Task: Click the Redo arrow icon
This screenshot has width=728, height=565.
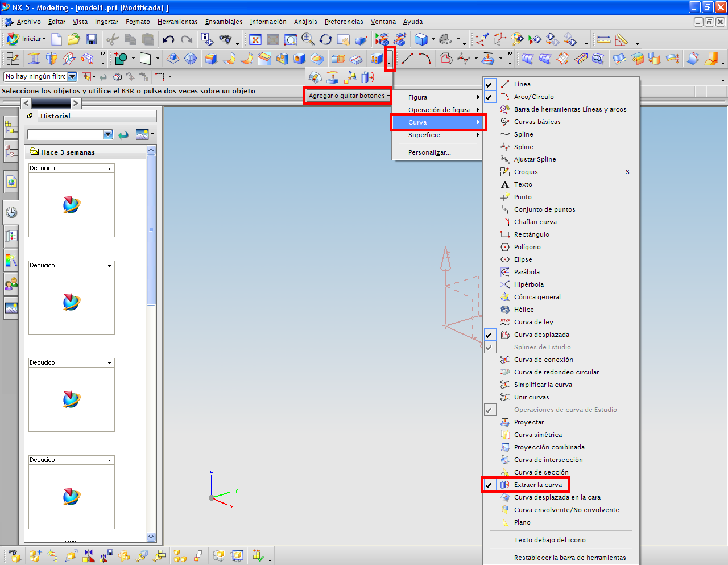Action: click(x=187, y=39)
